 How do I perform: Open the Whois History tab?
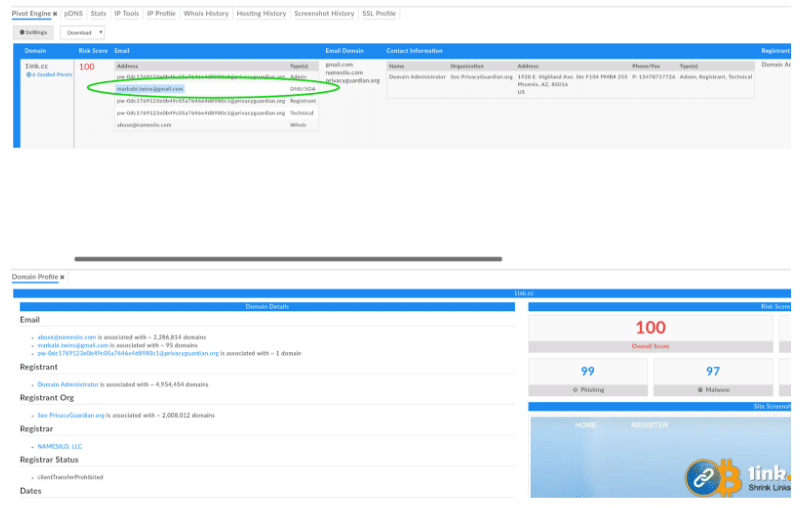click(206, 13)
